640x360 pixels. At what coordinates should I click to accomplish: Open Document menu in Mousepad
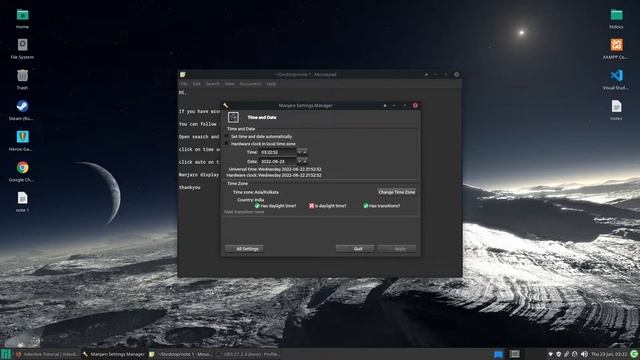(x=250, y=84)
